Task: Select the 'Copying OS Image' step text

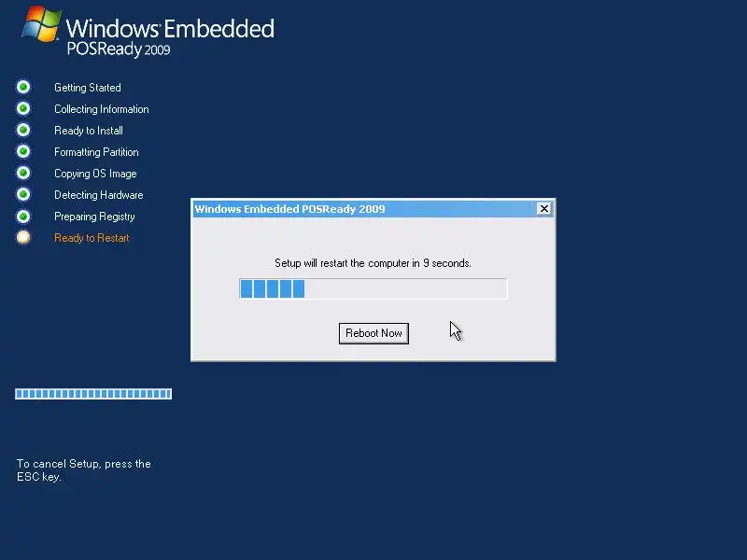Action: tap(95, 174)
